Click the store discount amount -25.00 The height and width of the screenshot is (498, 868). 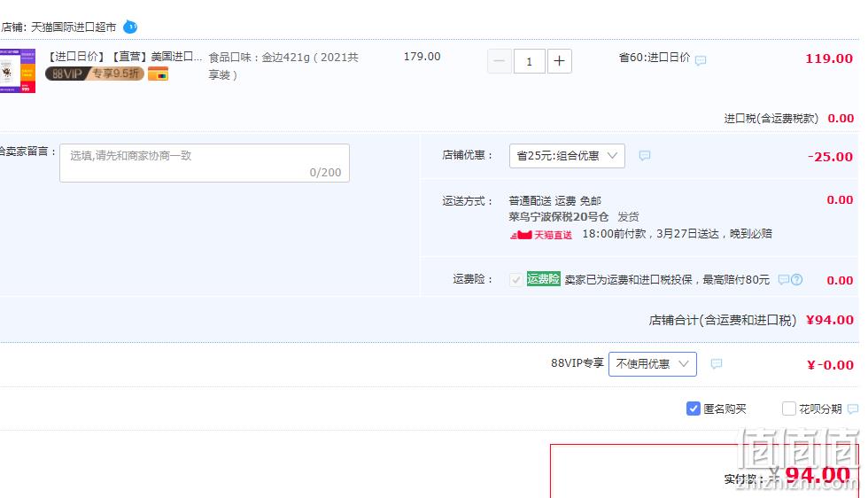(x=830, y=157)
